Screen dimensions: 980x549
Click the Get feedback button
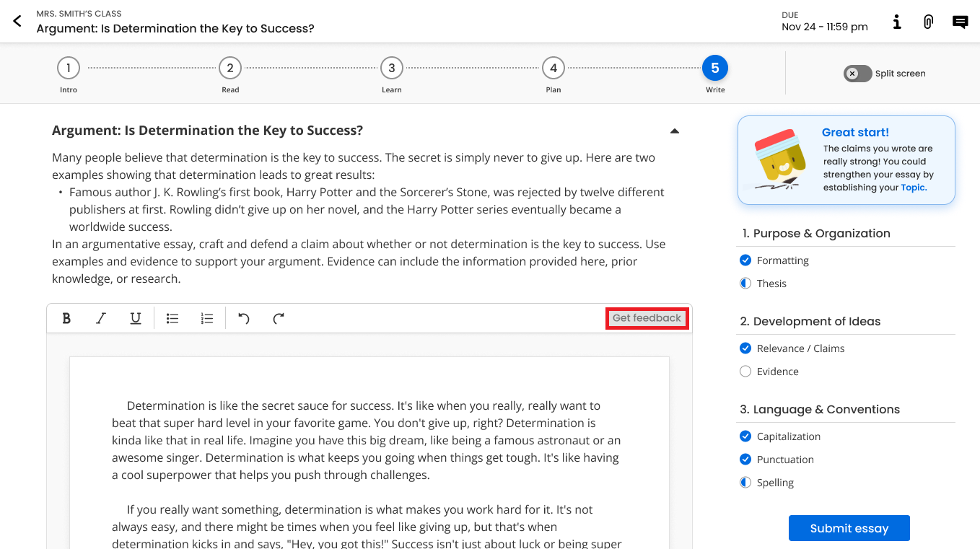coord(647,318)
